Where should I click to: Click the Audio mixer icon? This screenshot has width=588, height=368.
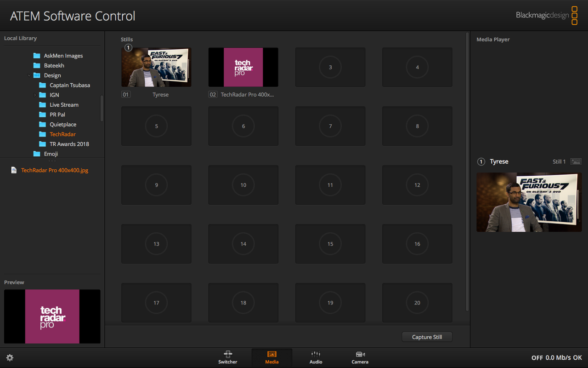coord(316,354)
